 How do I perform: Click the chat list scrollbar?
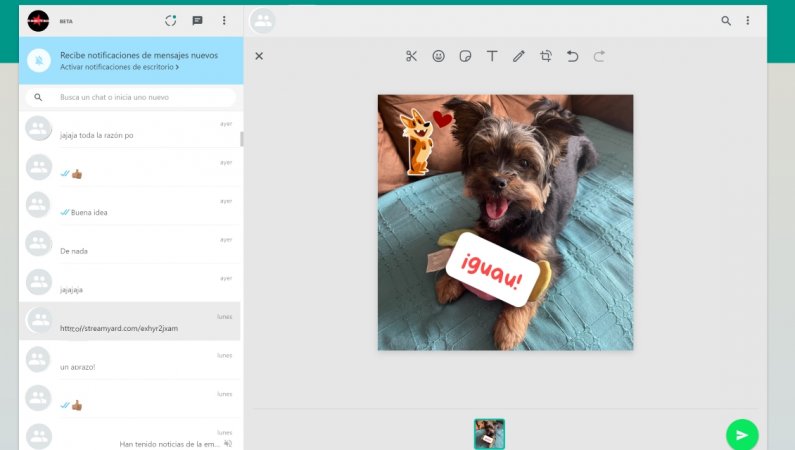tap(241, 139)
